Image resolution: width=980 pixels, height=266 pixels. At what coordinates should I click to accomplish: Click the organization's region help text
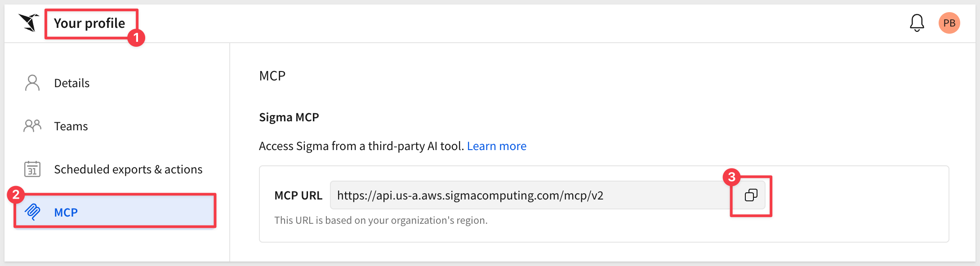point(381,220)
